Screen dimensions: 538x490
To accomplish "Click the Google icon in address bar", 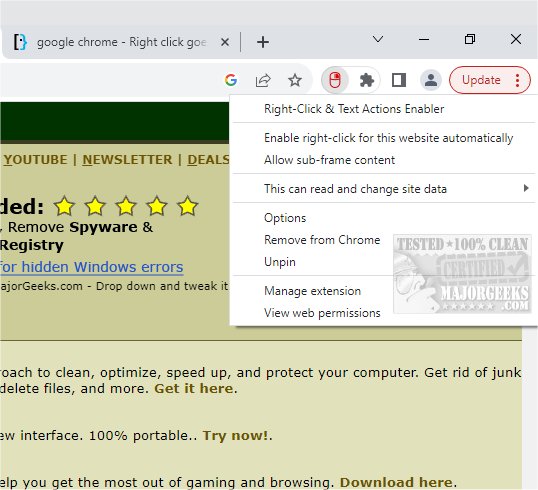I will pyautogui.click(x=231, y=80).
